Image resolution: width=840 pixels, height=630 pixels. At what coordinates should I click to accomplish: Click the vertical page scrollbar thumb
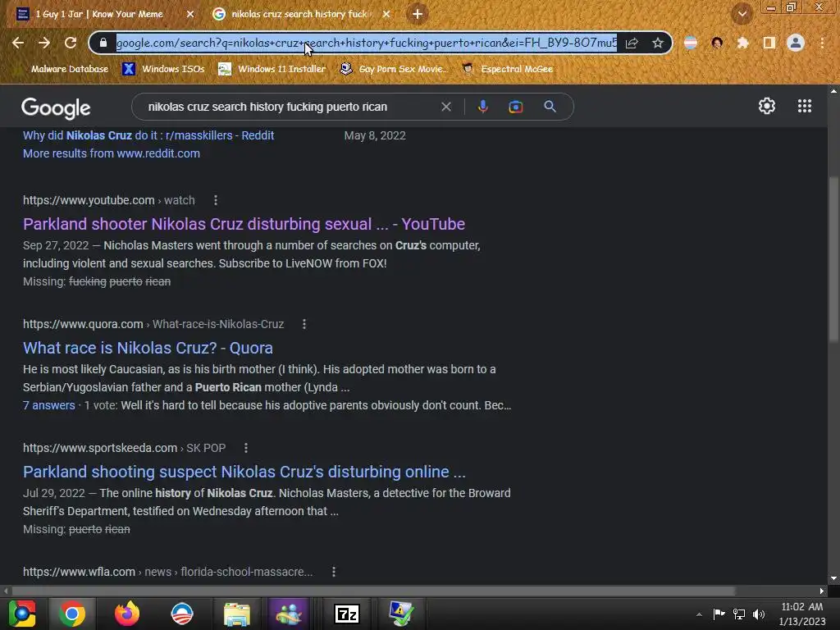[833, 258]
